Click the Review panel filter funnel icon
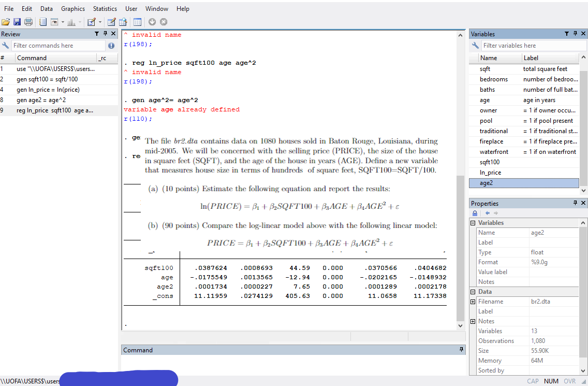 click(97, 34)
